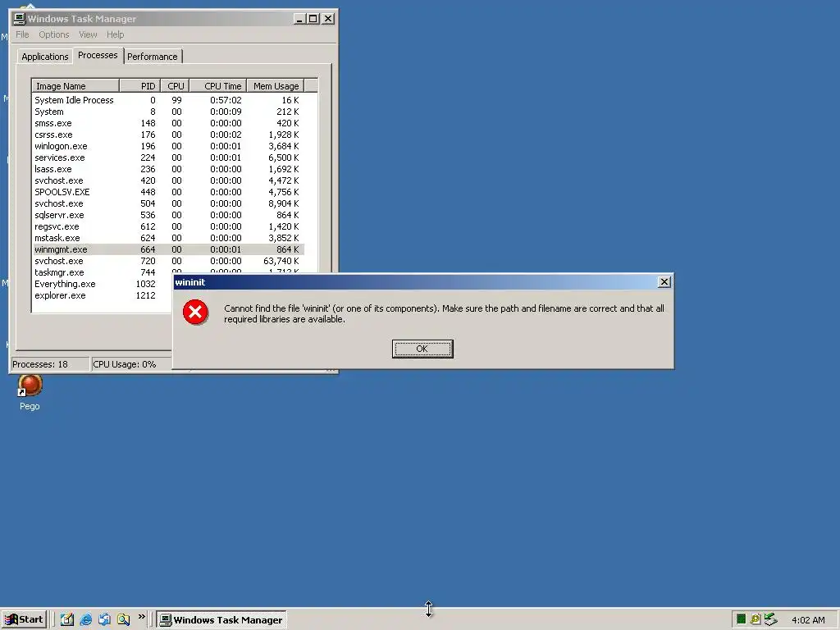Select the System process row

pyautogui.click(x=168, y=112)
